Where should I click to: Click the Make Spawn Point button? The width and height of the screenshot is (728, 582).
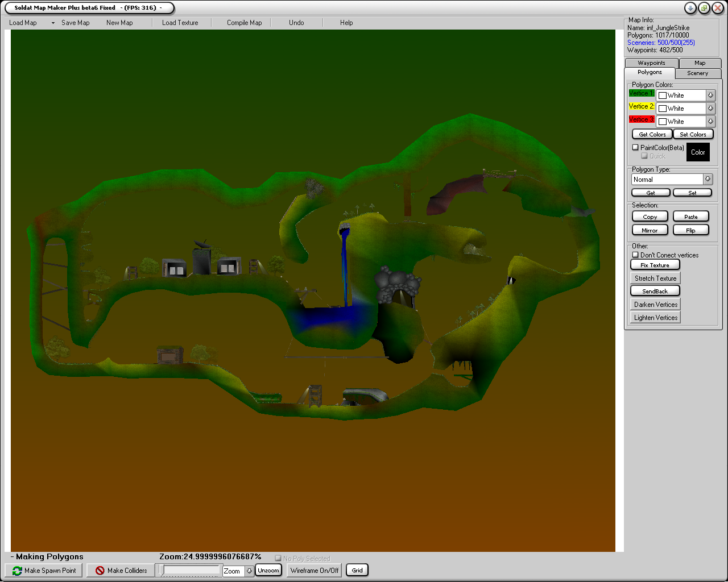tap(44, 570)
